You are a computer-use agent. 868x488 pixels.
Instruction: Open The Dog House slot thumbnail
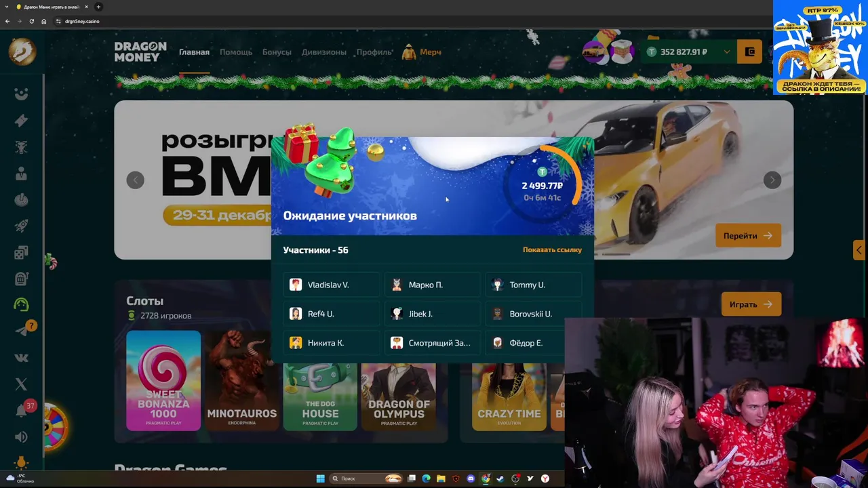coord(320,396)
